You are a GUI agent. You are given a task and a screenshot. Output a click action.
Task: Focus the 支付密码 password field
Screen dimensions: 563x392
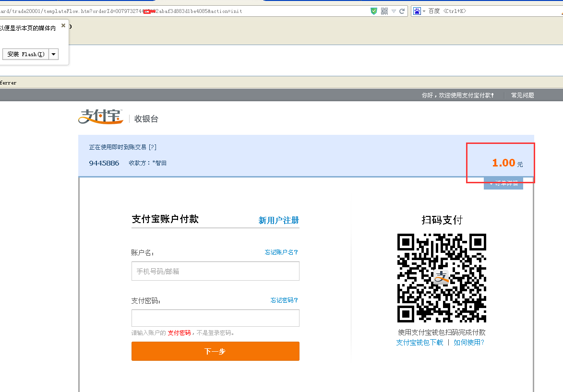click(216, 318)
